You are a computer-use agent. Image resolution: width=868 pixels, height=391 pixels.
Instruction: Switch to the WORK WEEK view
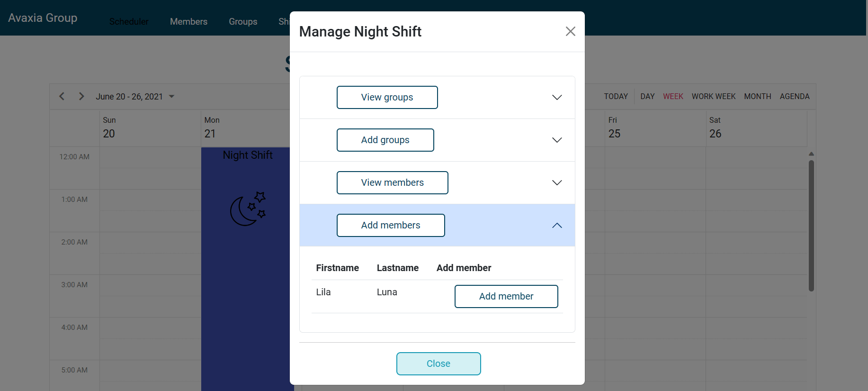coord(713,96)
